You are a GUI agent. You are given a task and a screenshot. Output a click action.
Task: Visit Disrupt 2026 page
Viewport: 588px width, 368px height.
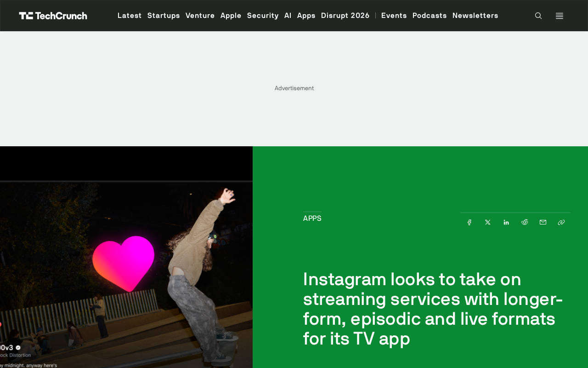coord(345,16)
